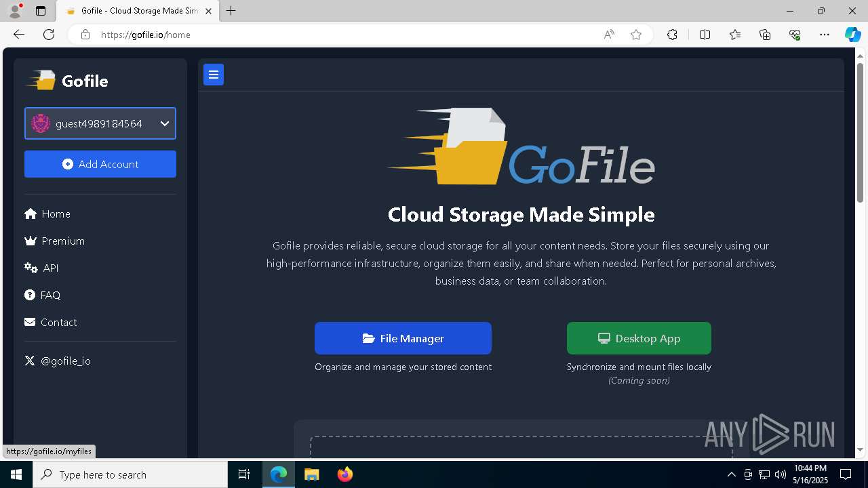This screenshot has height=488, width=868.
Task: Open browser Extensions puzzle icon
Action: (x=672, y=35)
